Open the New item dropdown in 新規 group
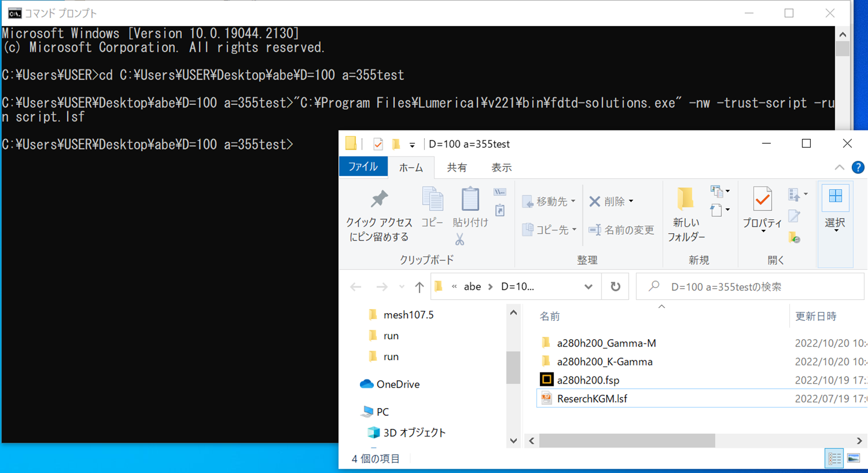 tap(720, 192)
